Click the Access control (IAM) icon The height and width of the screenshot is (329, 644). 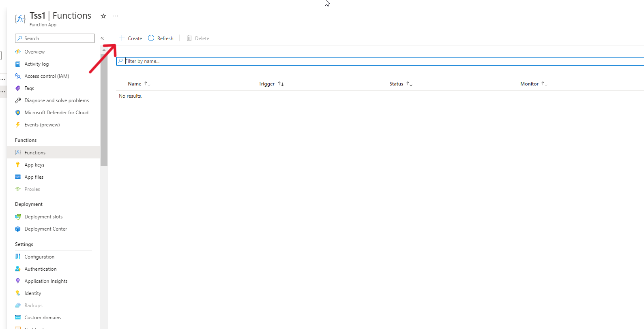click(x=18, y=76)
